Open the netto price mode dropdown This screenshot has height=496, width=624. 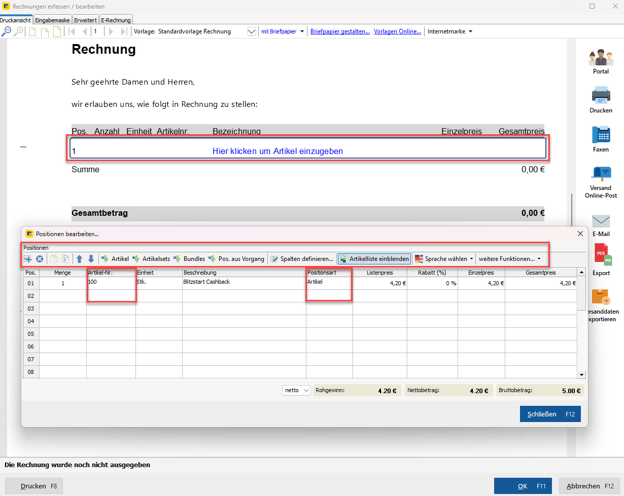click(x=297, y=391)
